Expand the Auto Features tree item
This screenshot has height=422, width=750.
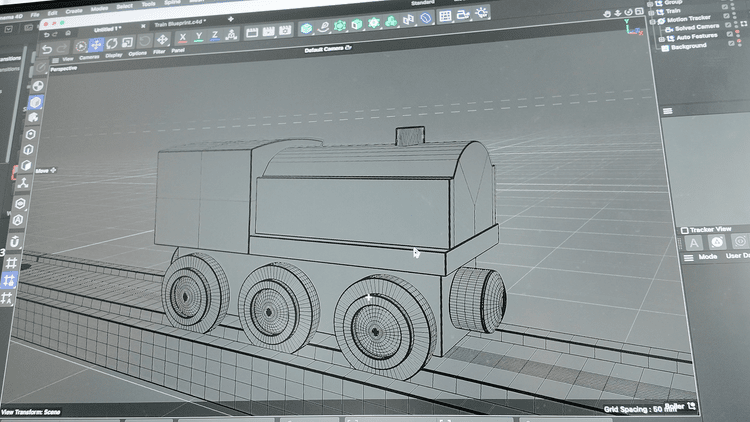tap(662, 39)
